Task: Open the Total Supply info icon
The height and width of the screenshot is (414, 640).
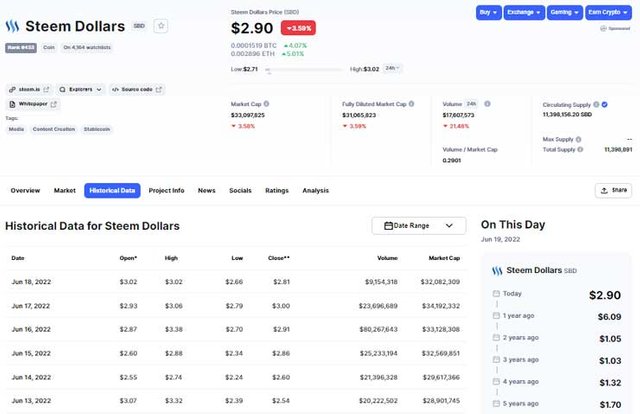Action: [x=580, y=149]
